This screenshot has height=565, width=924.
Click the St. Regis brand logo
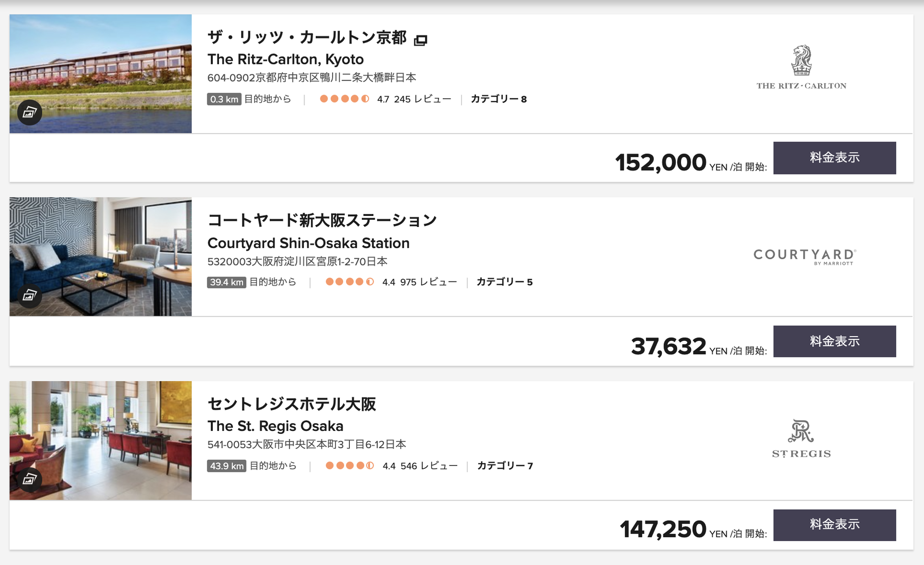[801, 439]
